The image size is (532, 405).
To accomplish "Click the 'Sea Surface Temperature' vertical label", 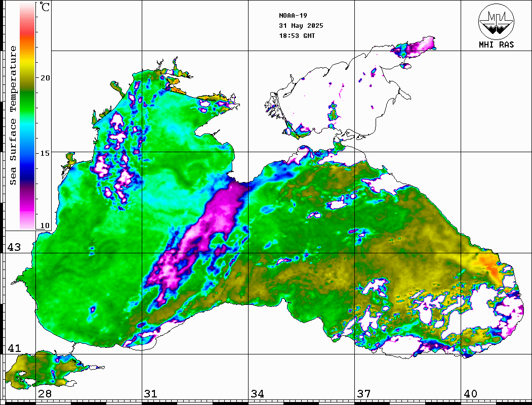I will [x=13, y=115].
